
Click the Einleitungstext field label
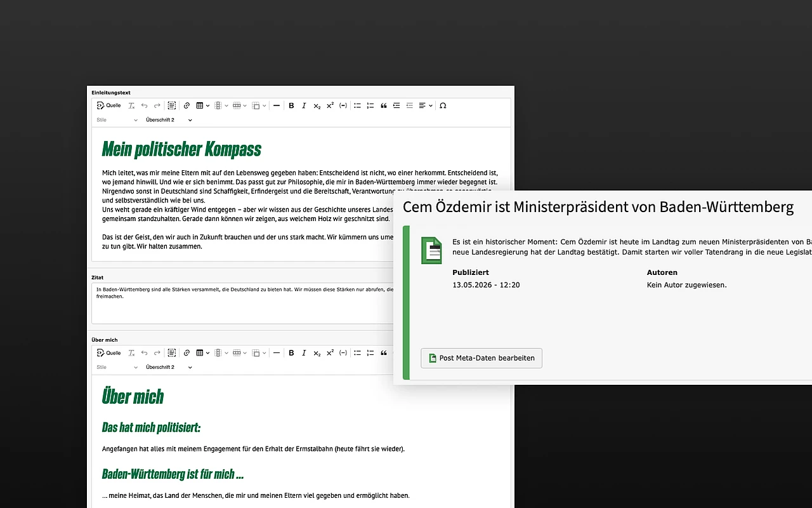[111, 93]
